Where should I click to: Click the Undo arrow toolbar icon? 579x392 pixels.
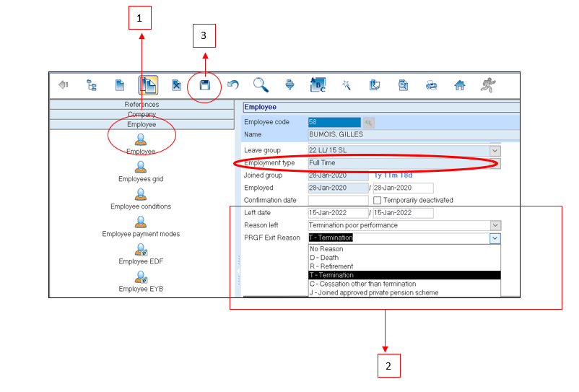tap(232, 84)
